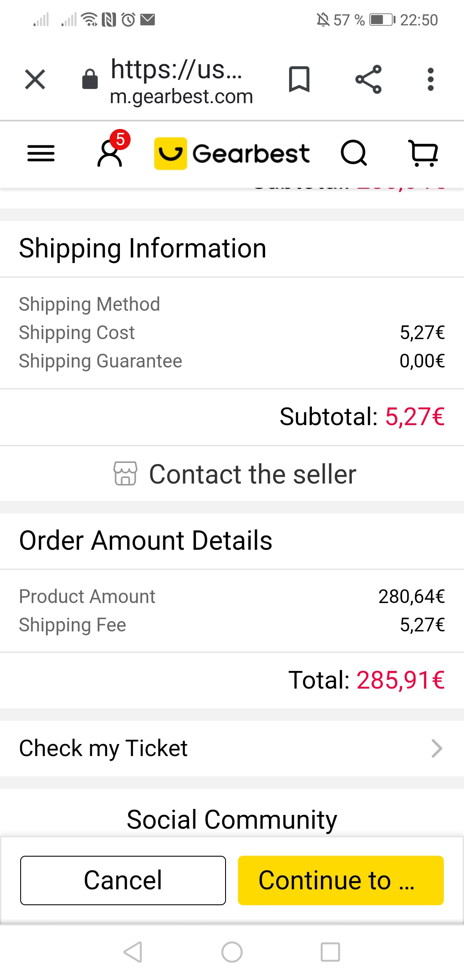Open the search magnifier icon
464x980 pixels.
click(x=354, y=153)
